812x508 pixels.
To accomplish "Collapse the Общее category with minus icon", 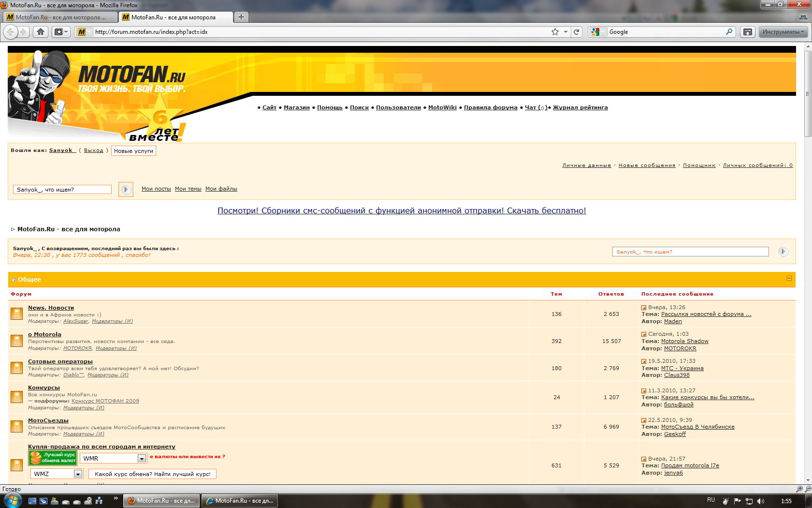I will [789, 278].
